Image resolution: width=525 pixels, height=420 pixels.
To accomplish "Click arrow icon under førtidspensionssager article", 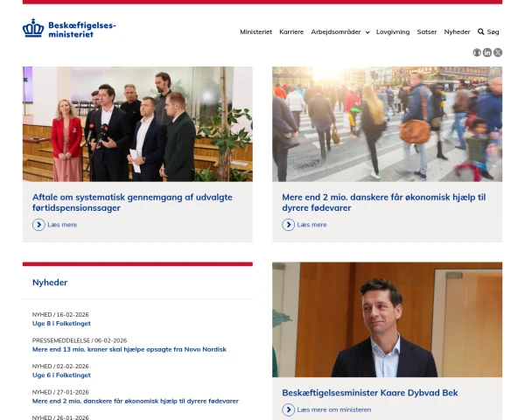I will coord(38,225).
